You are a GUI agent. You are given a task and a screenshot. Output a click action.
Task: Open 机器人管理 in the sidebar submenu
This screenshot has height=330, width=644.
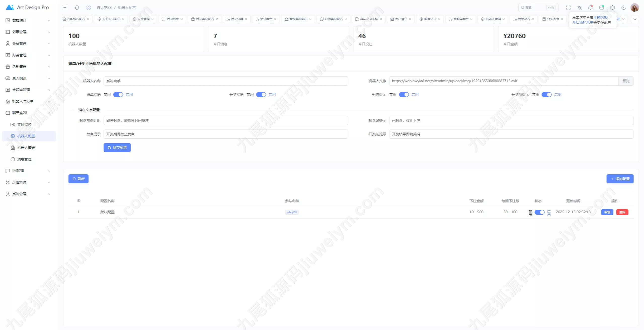coord(26,148)
